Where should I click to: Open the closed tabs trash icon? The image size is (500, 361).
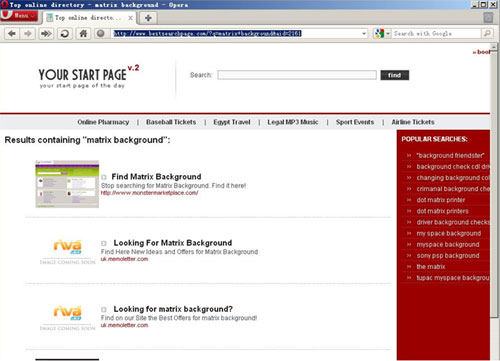click(488, 18)
